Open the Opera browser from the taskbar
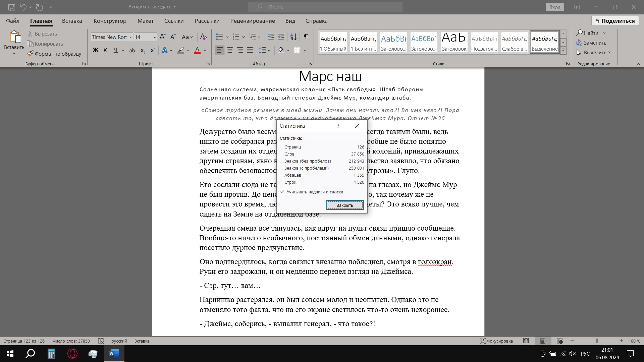The width and height of the screenshot is (644, 362). pyautogui.click(x=72, y=354)
